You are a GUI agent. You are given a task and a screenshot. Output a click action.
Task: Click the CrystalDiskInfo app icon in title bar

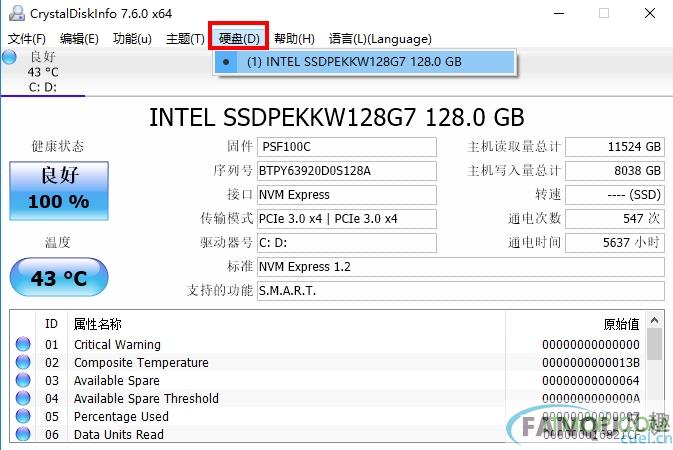tap(17, 13)
